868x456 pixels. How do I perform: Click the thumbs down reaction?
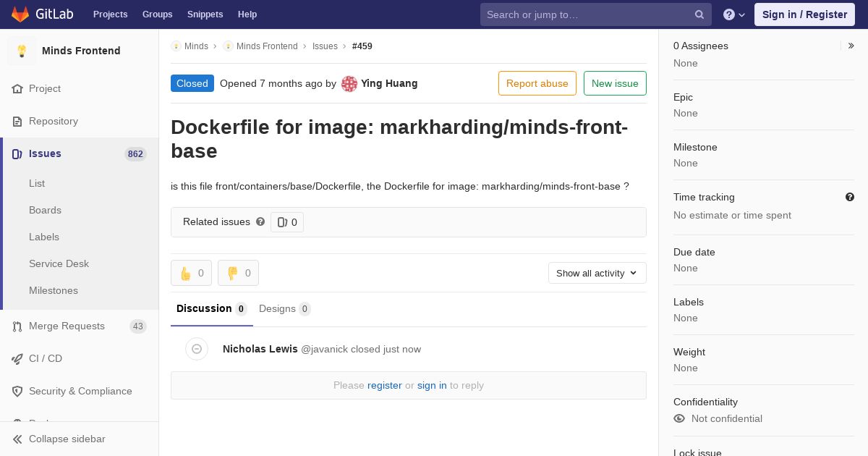click(238, 273)
